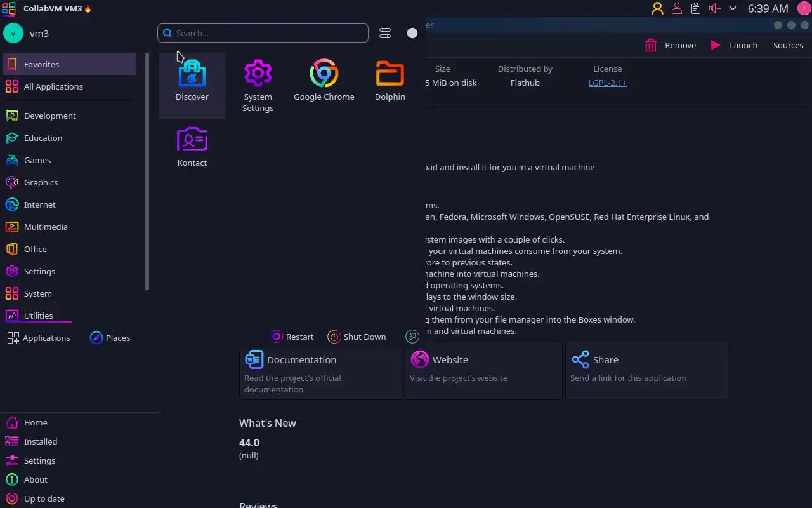
Task: Open more session options icon
Action: coord(412,337)
